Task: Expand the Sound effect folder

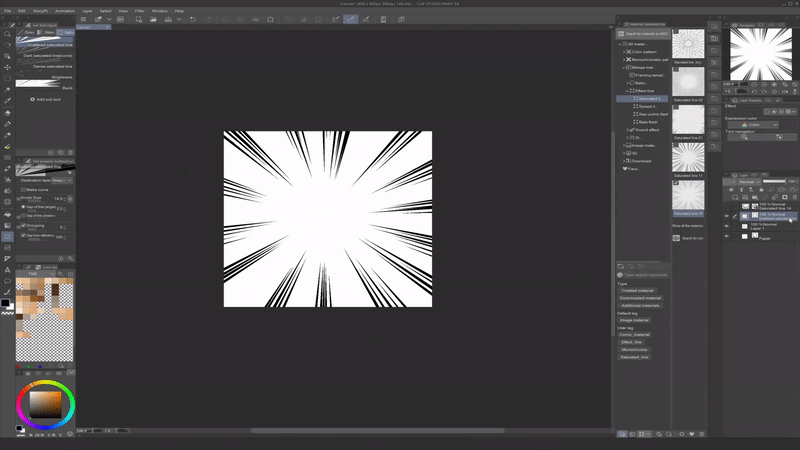Action: [x=628, y=130]
